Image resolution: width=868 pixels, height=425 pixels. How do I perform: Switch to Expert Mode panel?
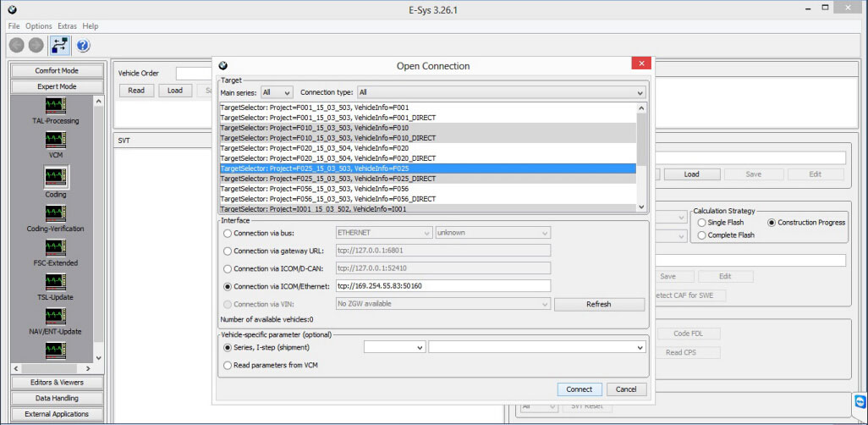tap(57, 86)
